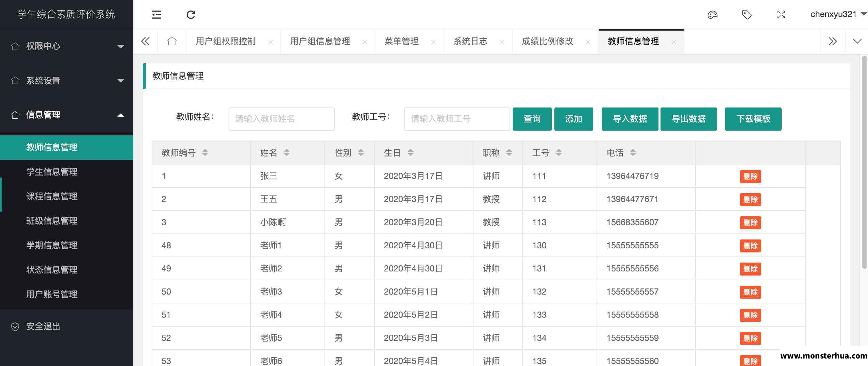Close the 教师信息管理 tab
The height and width of the screenshot is (366, 868).
tap(673, 42)
